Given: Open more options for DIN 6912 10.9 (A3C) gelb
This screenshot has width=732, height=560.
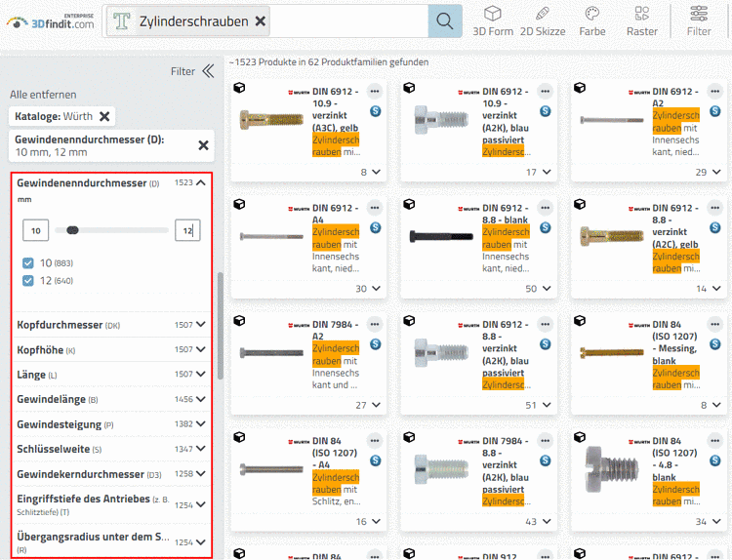Looking at the screenshot, I should tap(375, 92).
